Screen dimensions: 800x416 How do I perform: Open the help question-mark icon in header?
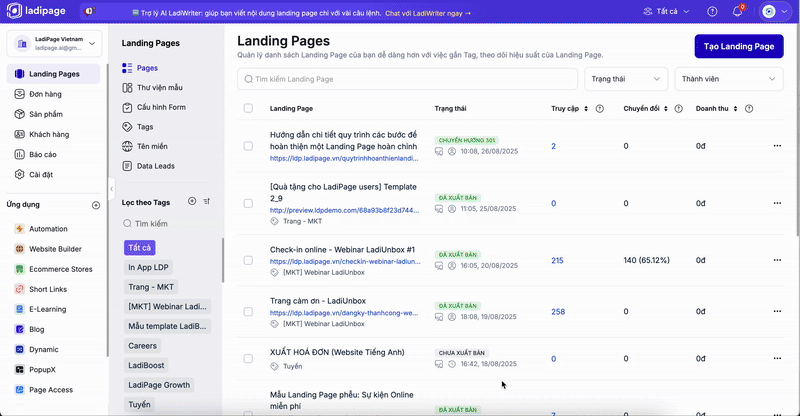[x=712, y=11]
